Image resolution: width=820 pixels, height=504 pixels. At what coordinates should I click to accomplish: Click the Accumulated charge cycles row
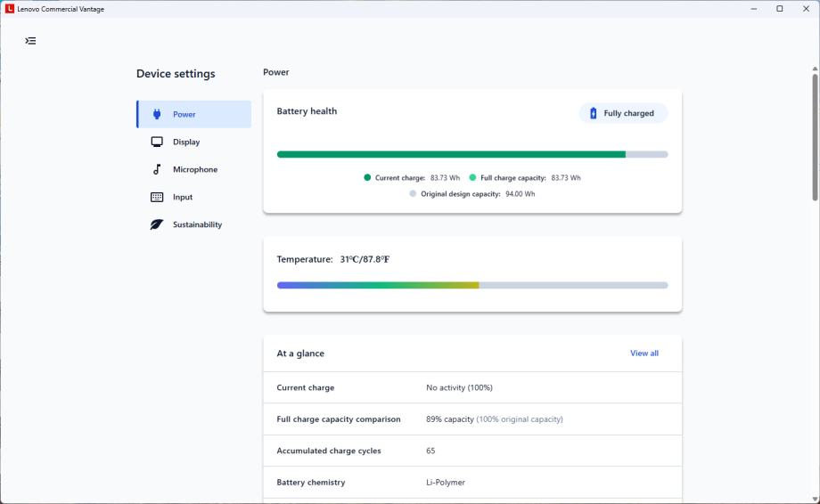[471, 451]
